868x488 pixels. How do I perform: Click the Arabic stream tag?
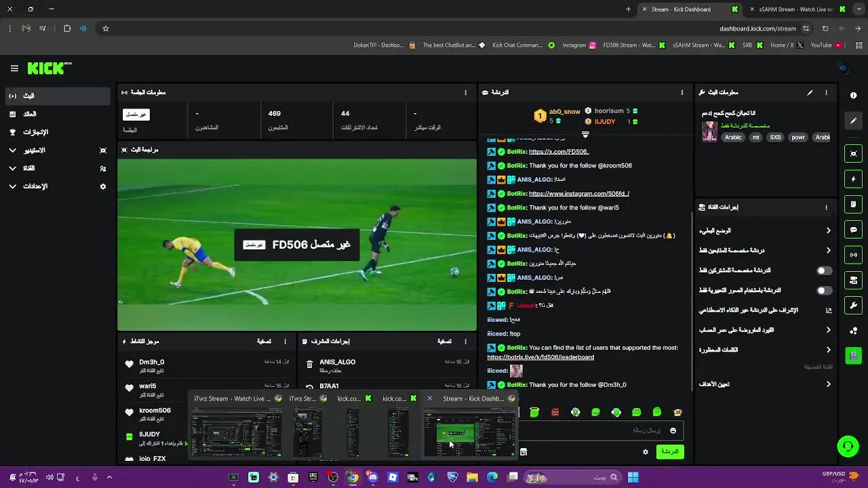tap(733, 137)
